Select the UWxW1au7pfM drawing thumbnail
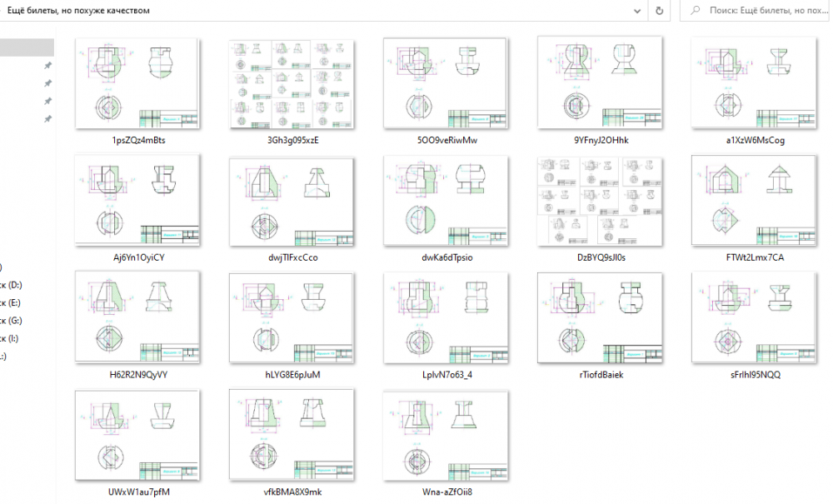Image resolution: width=833 pixels, height=504 pixels. 137,436
